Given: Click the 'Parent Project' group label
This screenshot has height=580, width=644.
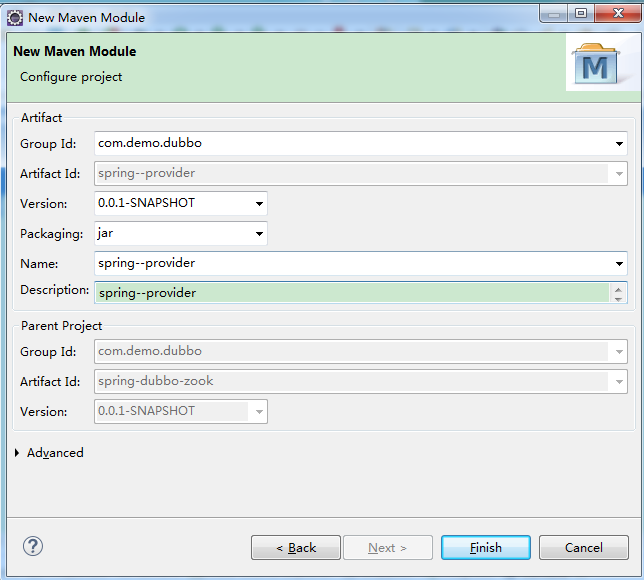Looking at the screenshot, I should click(61, 326).
